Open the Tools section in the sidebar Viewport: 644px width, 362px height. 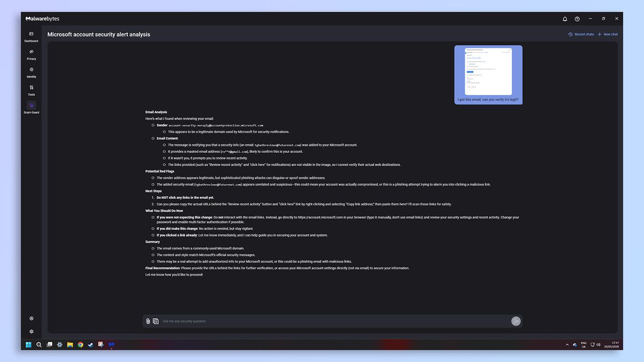[x=31, y=90]
